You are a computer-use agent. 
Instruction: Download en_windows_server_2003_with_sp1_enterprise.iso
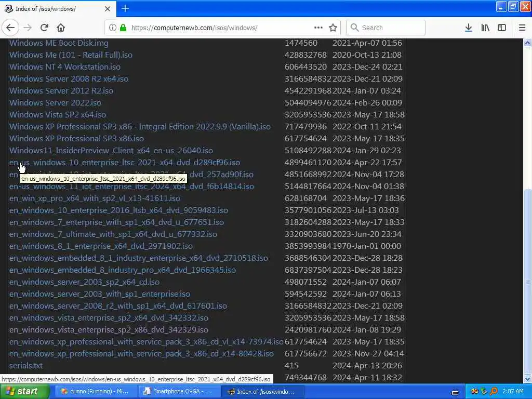[100, 294]
